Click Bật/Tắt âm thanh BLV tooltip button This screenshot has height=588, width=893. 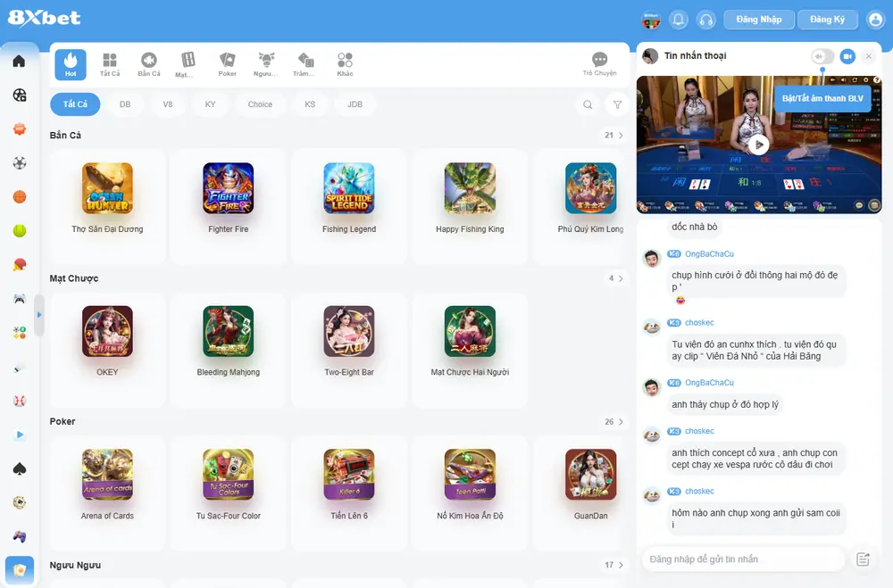822,98
